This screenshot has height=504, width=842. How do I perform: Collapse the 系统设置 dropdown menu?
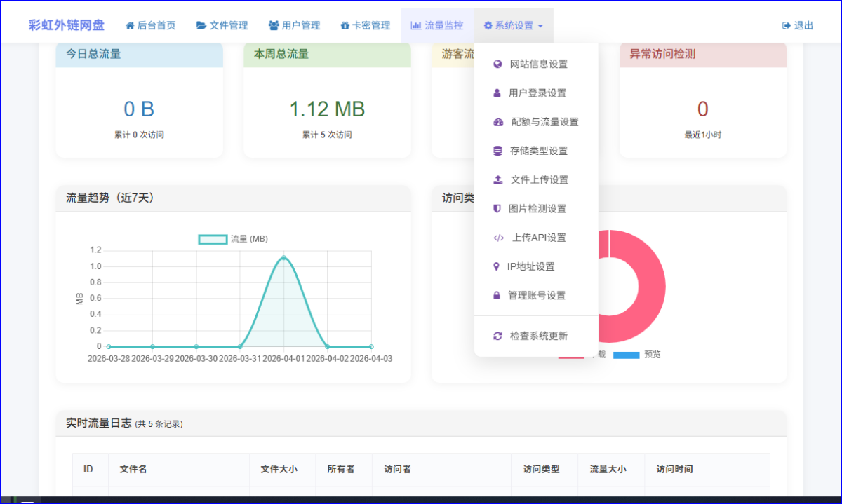[513, 25]
